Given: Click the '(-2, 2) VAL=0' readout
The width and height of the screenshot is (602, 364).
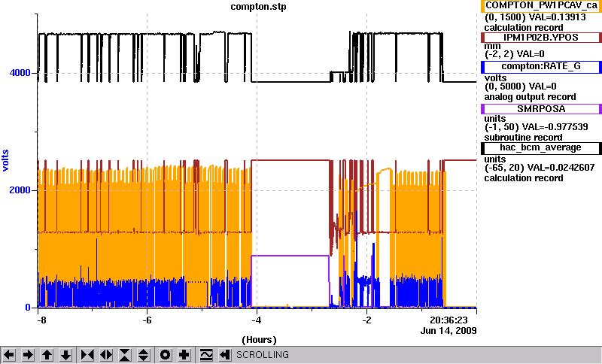Looking at the screenshot, I should [x=515, y=54].
